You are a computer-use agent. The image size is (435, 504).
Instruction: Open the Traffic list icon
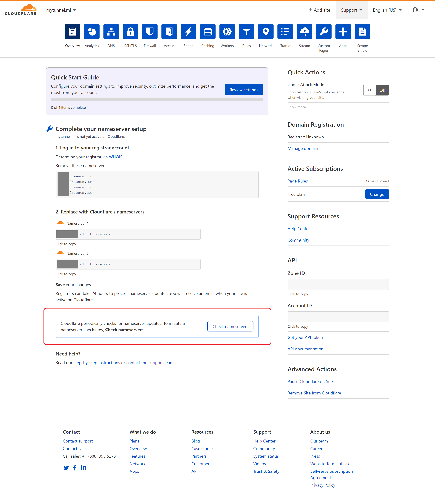point(285,32)
